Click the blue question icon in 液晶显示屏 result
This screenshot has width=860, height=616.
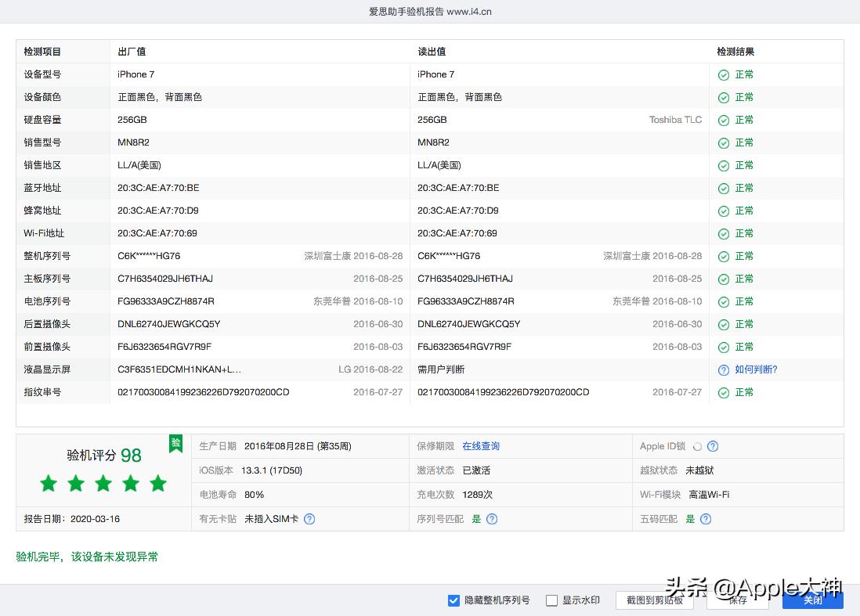pos(723,369)
